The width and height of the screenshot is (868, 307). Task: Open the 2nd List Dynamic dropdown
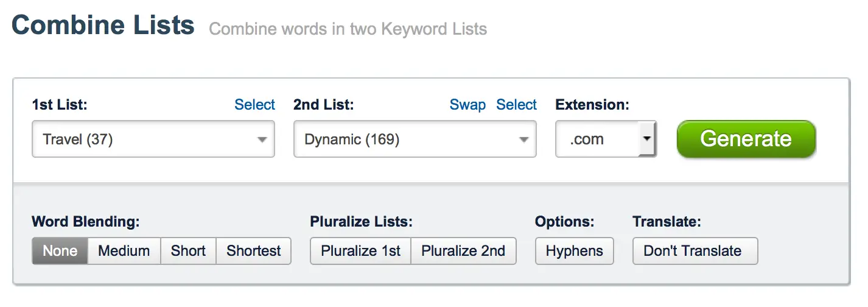click(415, 139)
